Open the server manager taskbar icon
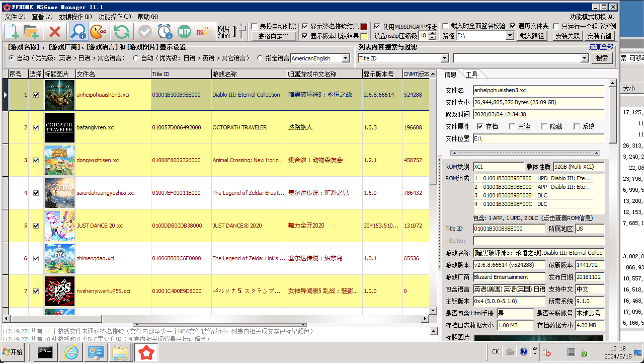The height and width of the screenshot is (363, 644). 95,352
